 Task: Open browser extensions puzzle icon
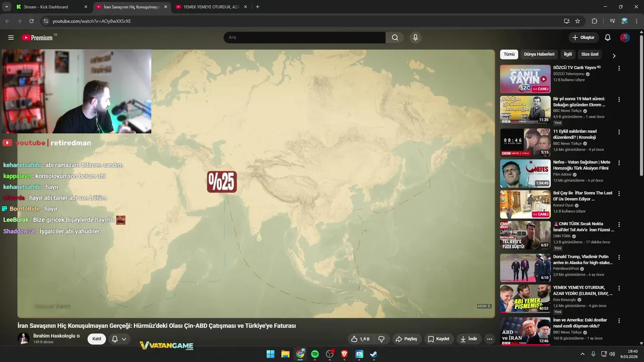click(594, 21)
